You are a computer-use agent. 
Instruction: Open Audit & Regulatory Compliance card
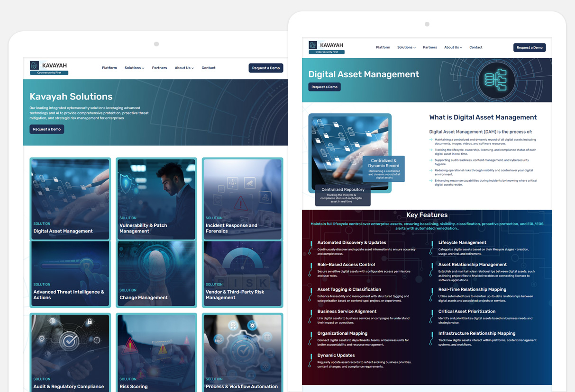coord(70,352)
